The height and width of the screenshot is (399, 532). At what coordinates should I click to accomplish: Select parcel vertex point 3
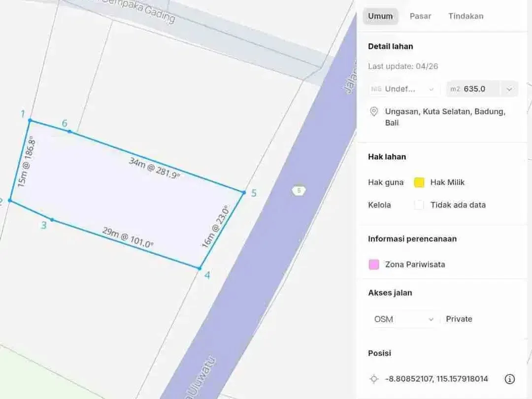point(52,220)
